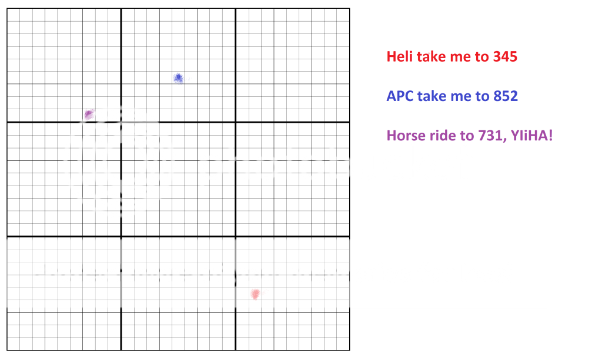The image size is (602, 364).
Task: Click the lower-left intersection of thick grid lines
Action: tap(121, 237)
